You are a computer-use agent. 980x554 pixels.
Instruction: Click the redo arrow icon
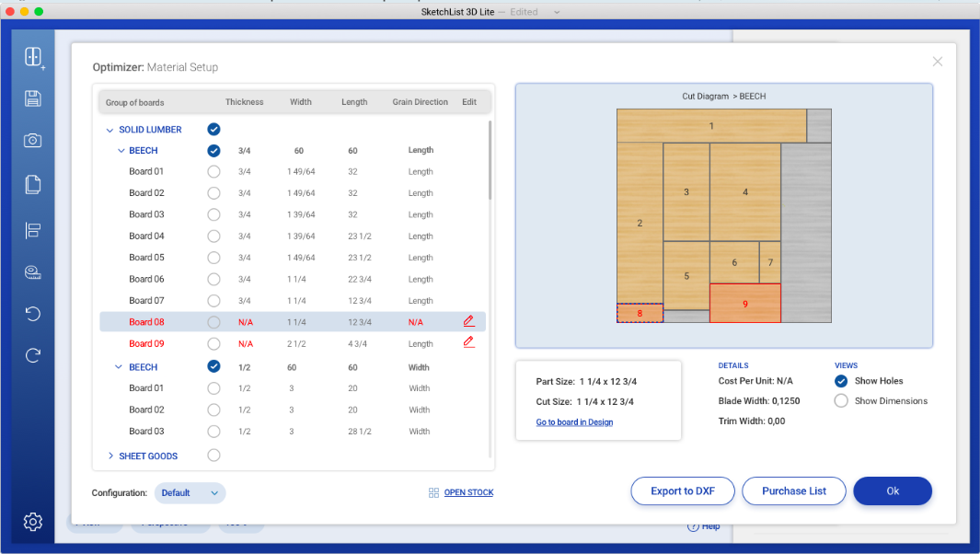tap(33, 355)
